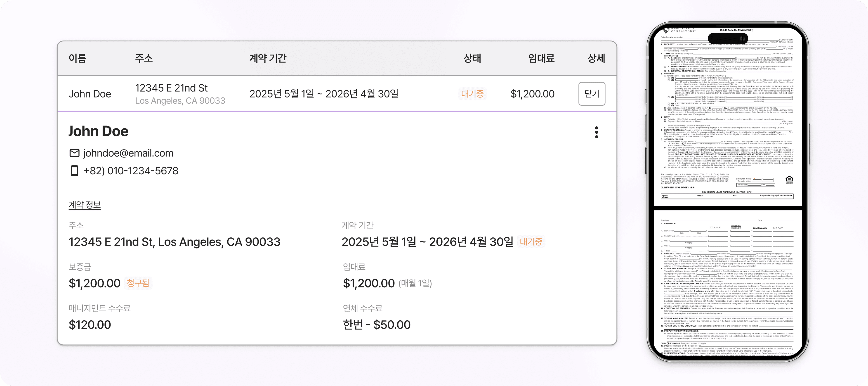Select John Doe name in the table row

coord(90,94)
